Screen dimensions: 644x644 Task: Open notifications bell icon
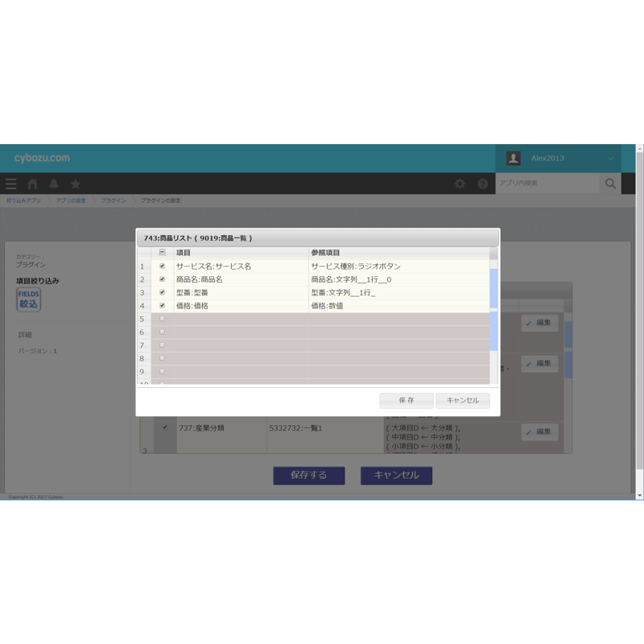pyautogui.click(x=54, y=184)
